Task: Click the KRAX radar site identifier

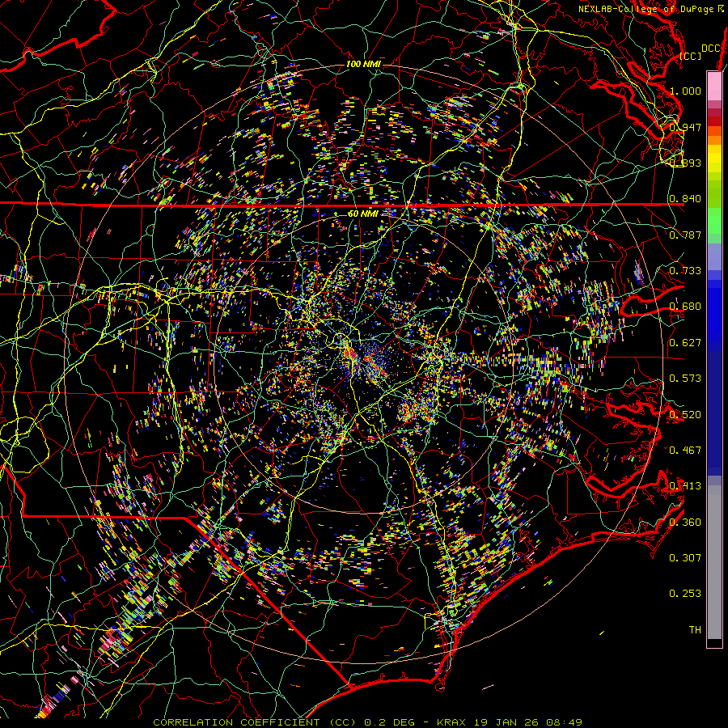Action: [x=451, y=722]
